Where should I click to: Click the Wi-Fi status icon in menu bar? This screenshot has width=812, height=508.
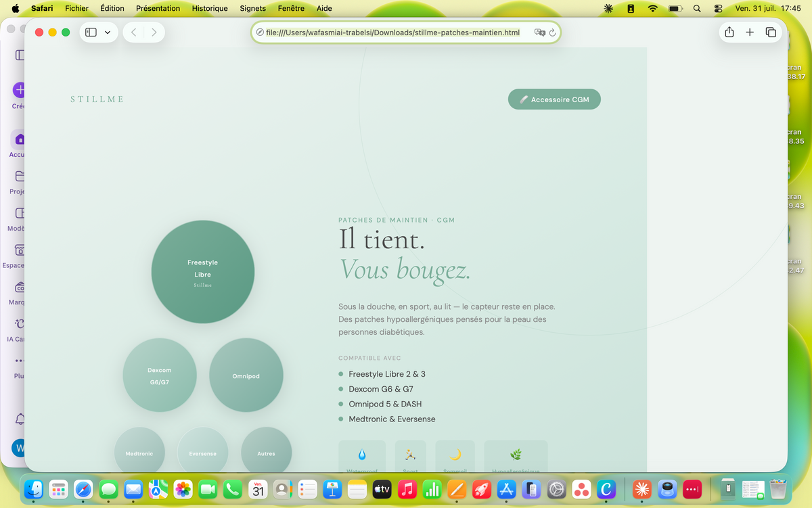click(652, 9)
